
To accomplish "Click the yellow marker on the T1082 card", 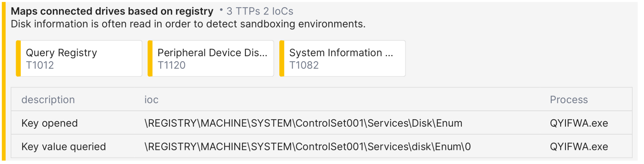I will (282, 59).
